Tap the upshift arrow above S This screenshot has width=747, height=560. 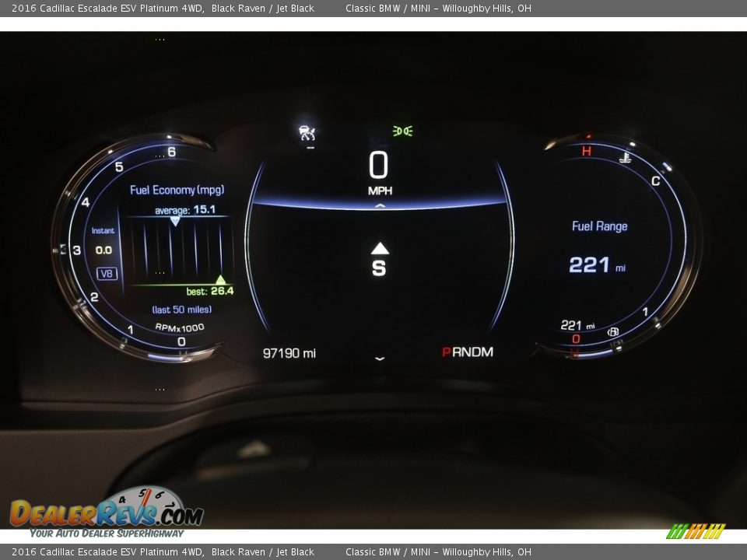tap(380, 248)
